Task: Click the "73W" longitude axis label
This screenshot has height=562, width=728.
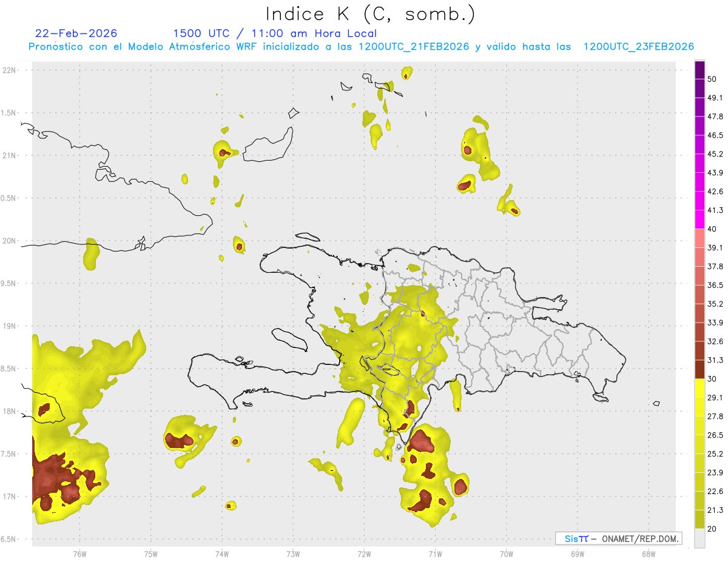Action: [293, 554]
